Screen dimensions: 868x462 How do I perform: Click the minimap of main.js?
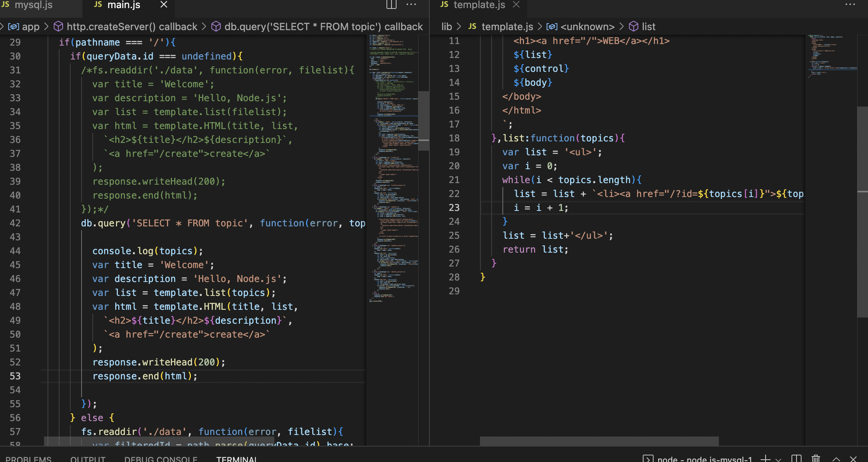coord(392,168)
